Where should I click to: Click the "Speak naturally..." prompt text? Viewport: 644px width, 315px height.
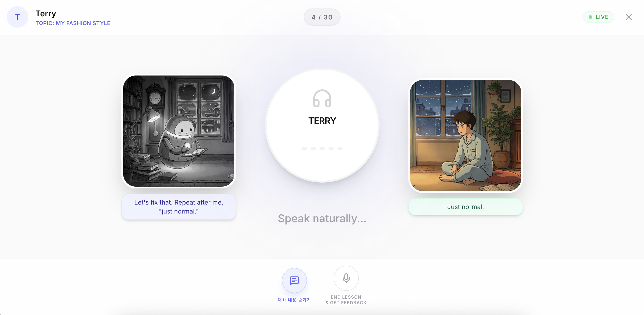(x=322, y=218)
